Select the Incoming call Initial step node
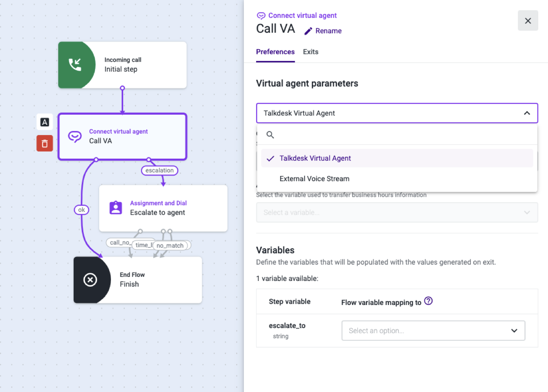The height and width of the screenshot is (392, 548). coord(122,65)
